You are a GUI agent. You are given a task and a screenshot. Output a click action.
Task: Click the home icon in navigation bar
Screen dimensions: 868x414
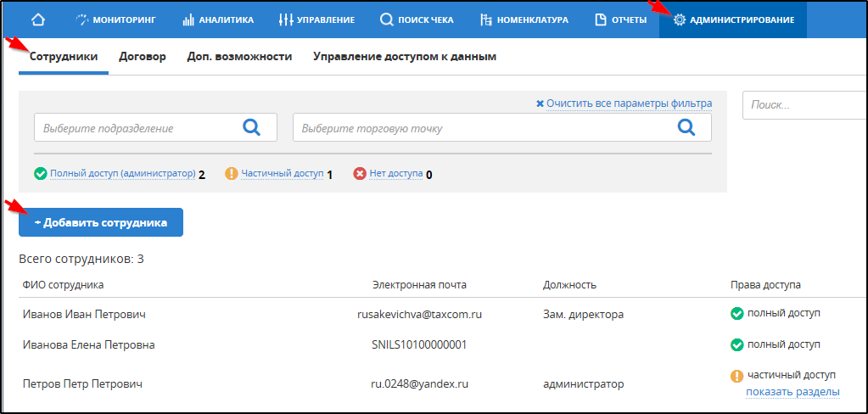(x=38, y=20)
